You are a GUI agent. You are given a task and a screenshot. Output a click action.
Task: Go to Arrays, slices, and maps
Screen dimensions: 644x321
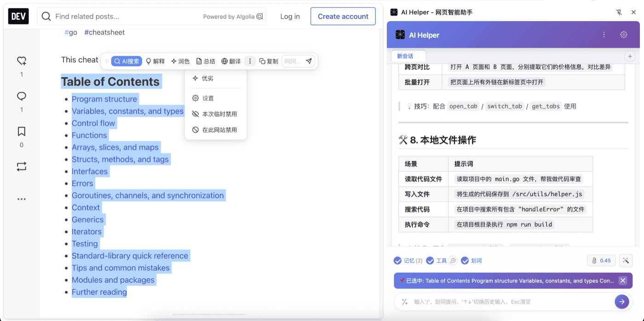[x=115, y=147]
